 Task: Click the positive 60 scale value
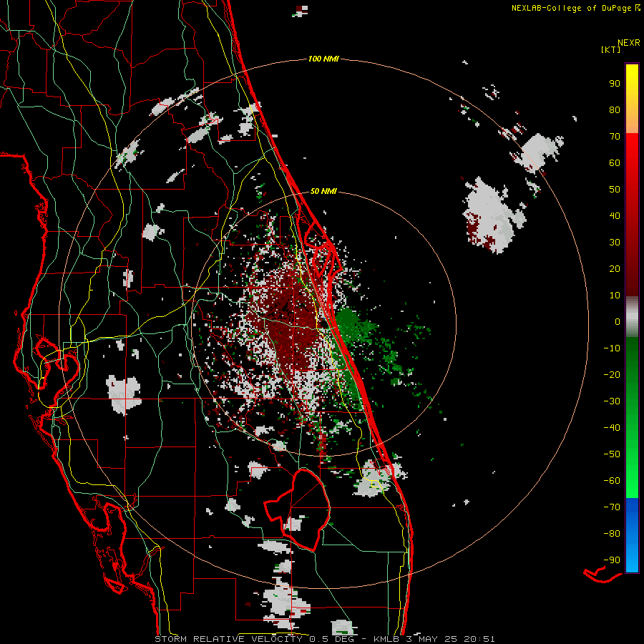point(615,163)
